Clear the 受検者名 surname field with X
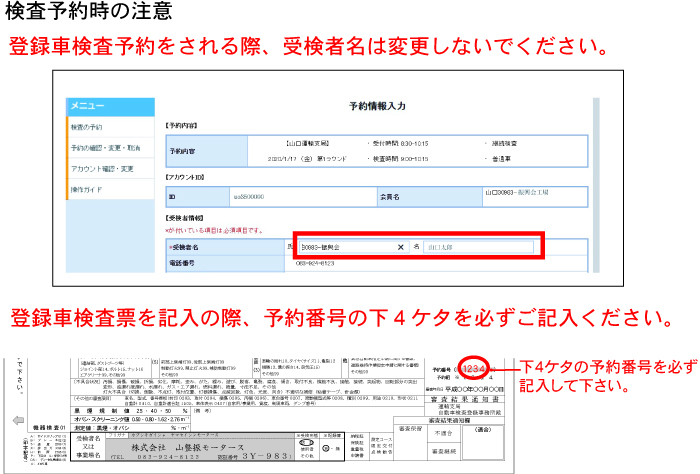 [401, 246]
